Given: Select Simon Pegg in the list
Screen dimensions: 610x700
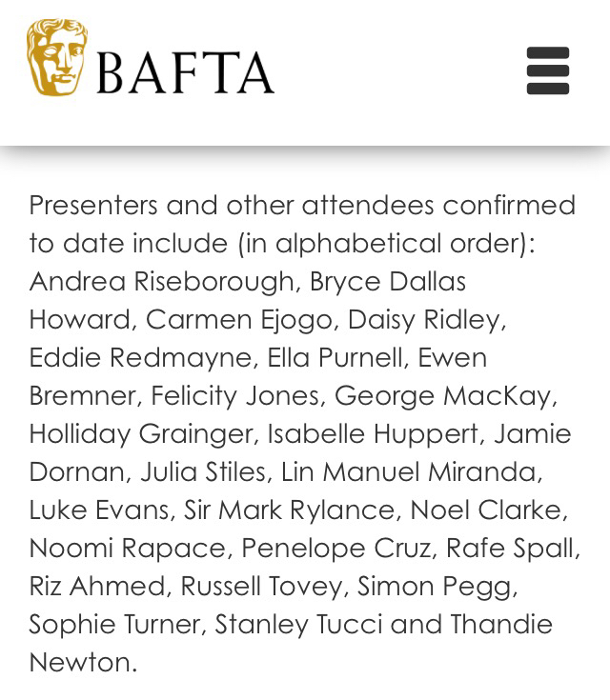Looking at the screenshot, I should (x=435, y=587).
